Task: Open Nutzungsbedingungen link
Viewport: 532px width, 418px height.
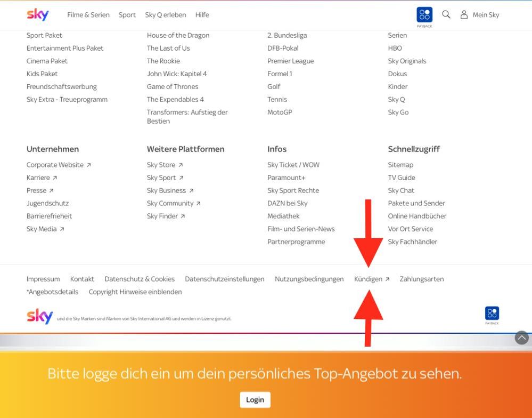Action: 309,279
